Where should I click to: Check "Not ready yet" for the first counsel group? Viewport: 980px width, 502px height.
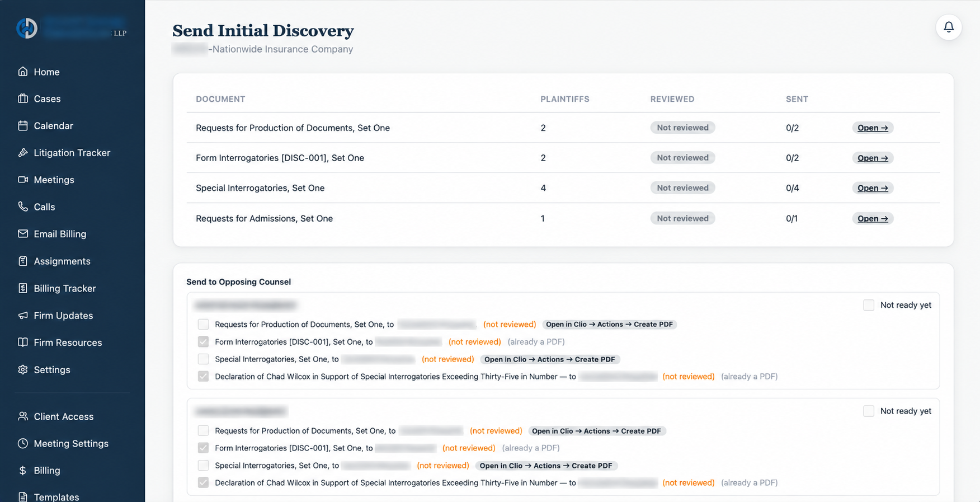pyautogui.click(x=869, y=305)
